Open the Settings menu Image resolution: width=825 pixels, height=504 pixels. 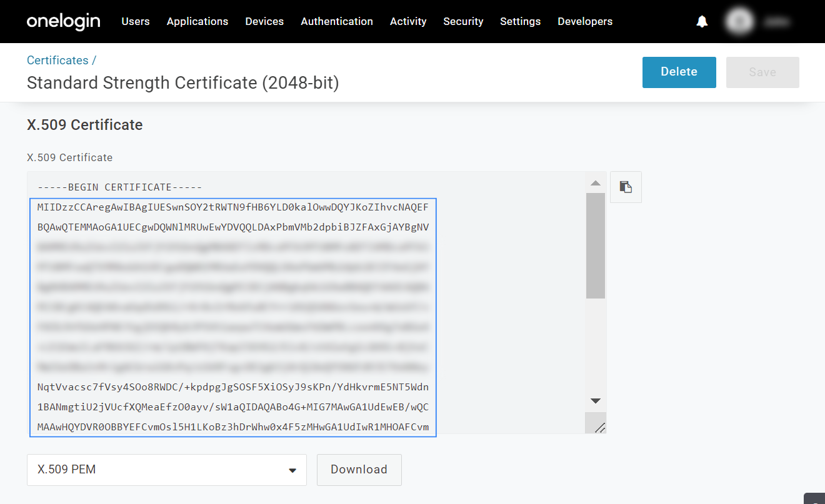click(520, 22)
